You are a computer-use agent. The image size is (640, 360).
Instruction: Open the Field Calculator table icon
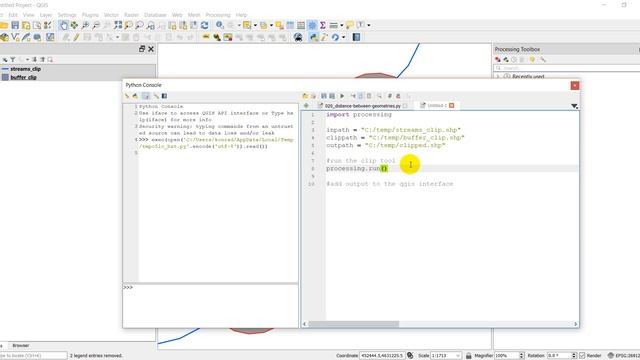[x=301, y=25]
